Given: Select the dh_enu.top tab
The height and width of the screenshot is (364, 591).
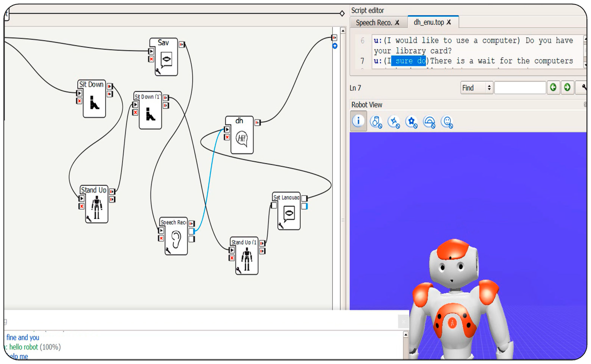Looking at the screenshot, I should click(x=429, y=22).
